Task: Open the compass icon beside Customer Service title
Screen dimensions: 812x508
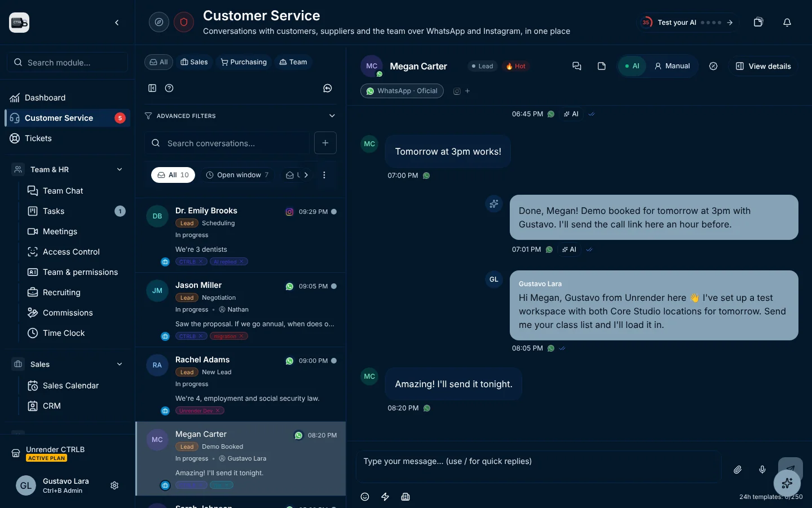Action: 159,22
